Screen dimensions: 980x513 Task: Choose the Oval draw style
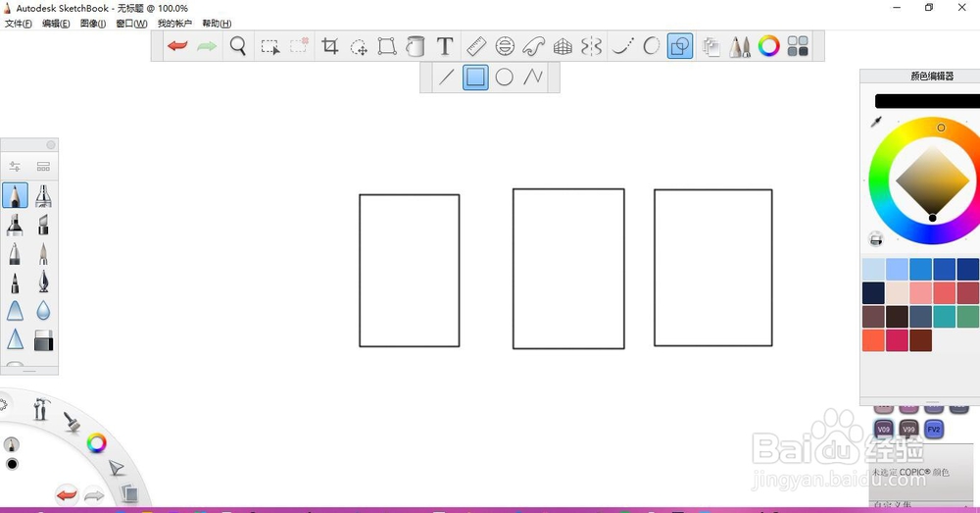[505, 77]
